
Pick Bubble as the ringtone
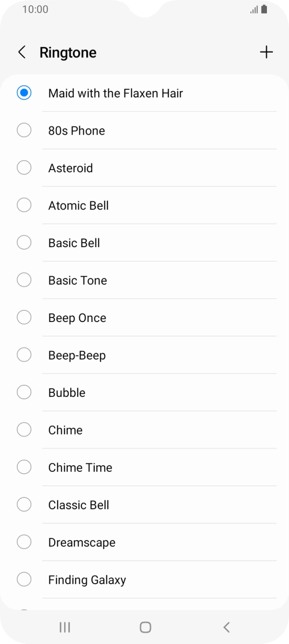pyautogui.click(x=24, y=392)
